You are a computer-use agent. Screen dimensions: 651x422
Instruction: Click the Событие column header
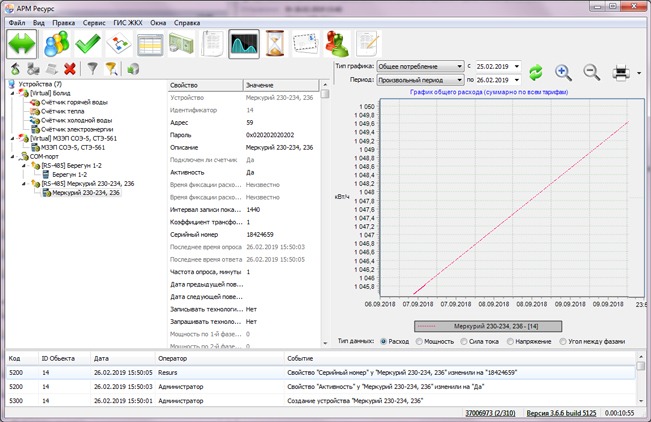[x=300, y=357]
